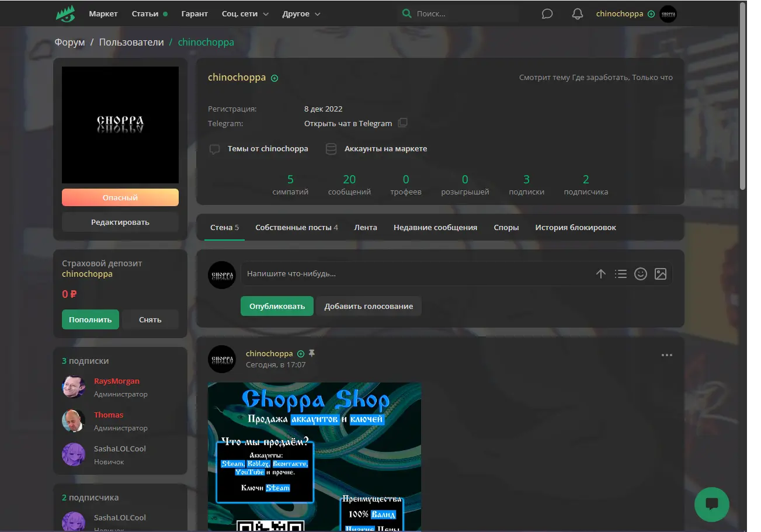Click the Напишите что-нибудь text field
This screenshot has height=532, width=761.
(x=418, y=273)
